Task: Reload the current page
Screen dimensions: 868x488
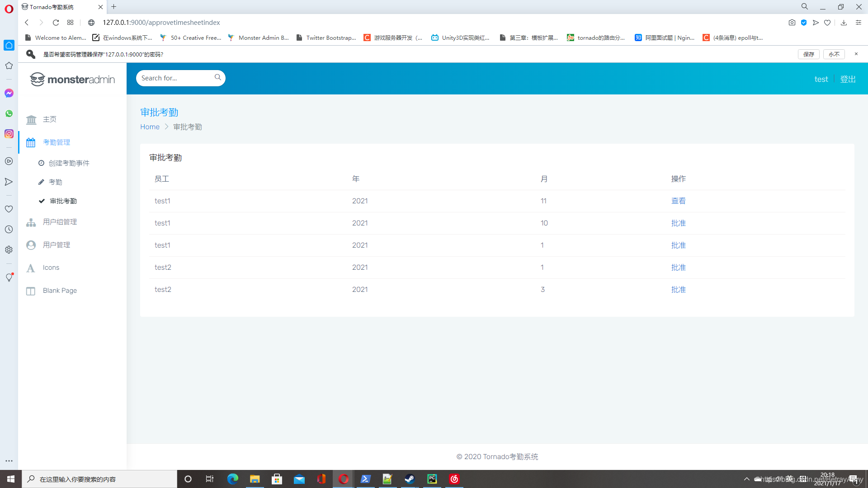Action: tap(56, 23)
